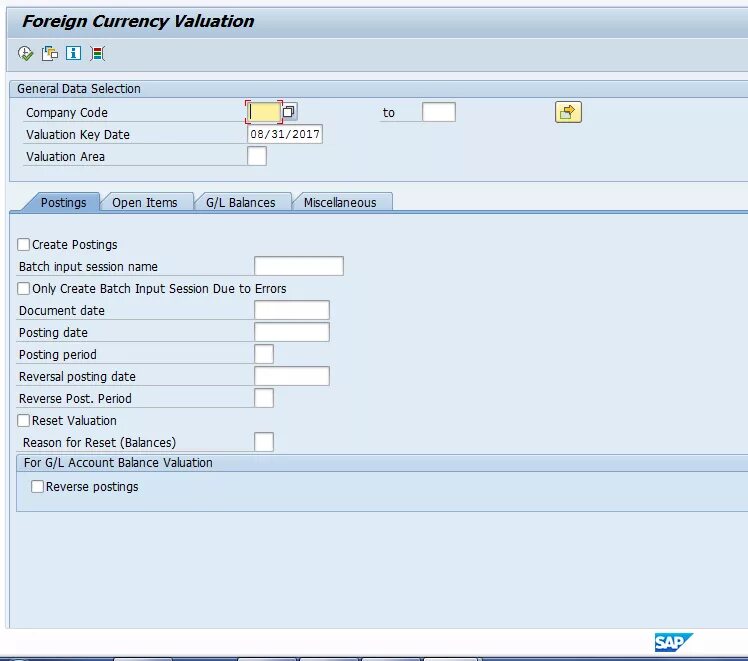748x661 pixels.
Task: Click the Foreign Currency Valuation title
Action: (x=138, y=21)
